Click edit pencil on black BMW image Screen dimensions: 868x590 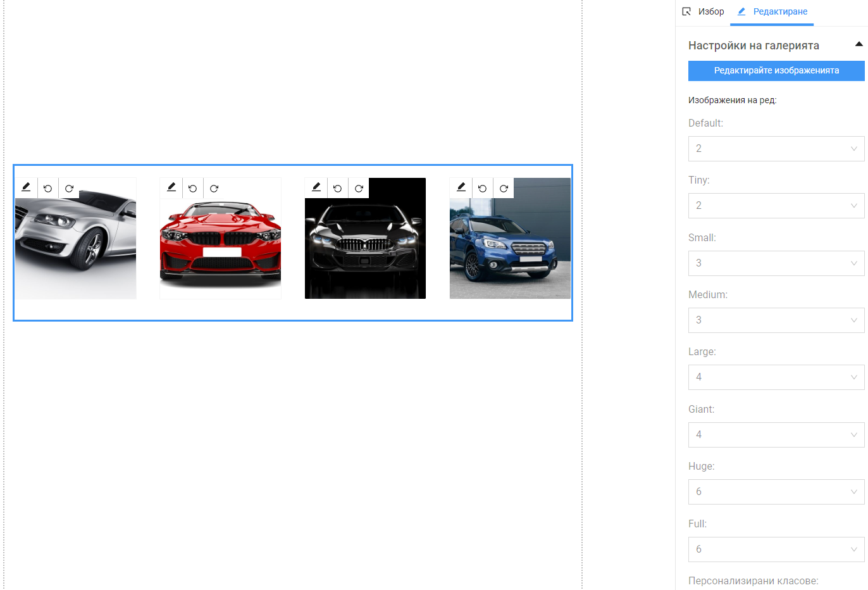tap(316, 188)
